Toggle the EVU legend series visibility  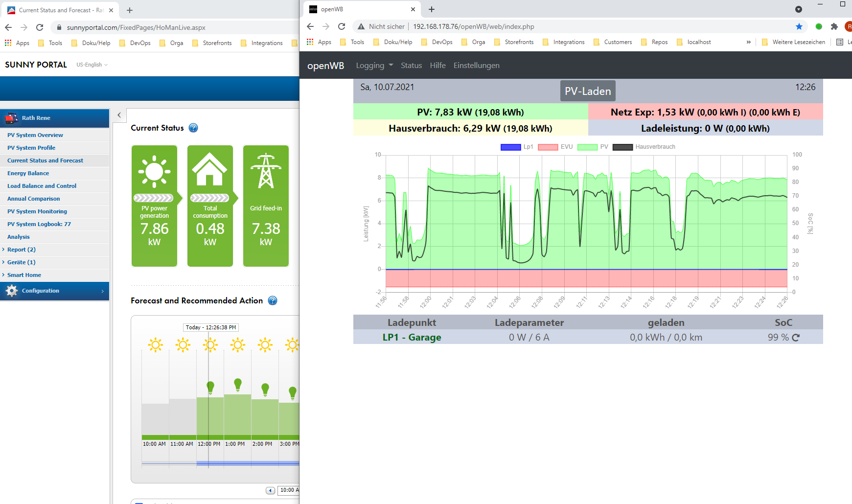point(555,147)
